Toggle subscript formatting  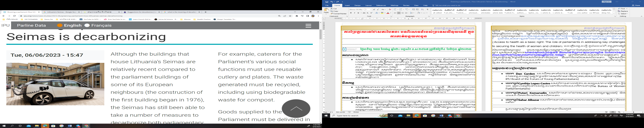pyautogui.click(x=368, y=13)
